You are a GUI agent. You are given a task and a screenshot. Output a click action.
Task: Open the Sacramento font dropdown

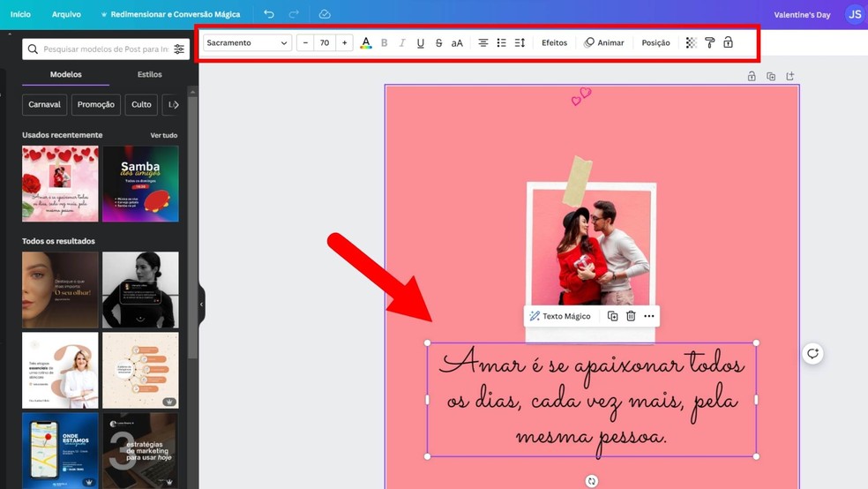tap(247, 42)
